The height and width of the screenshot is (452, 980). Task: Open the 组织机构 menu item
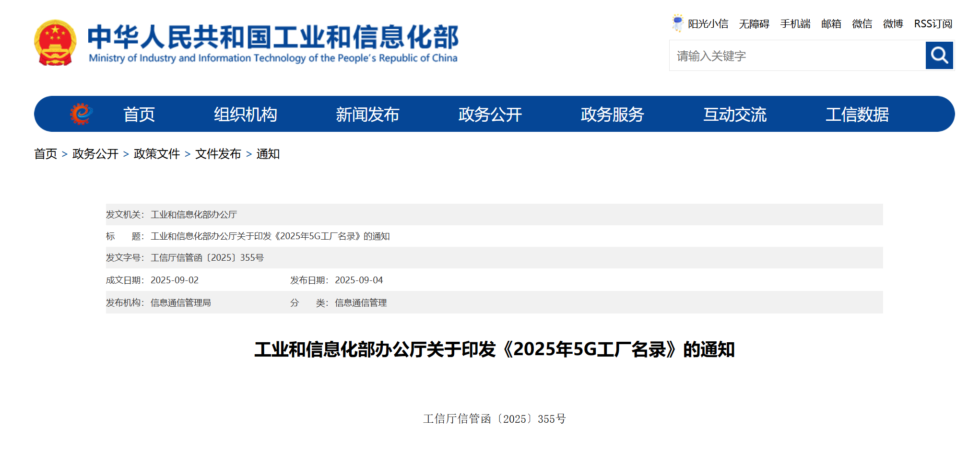(245, 115)
